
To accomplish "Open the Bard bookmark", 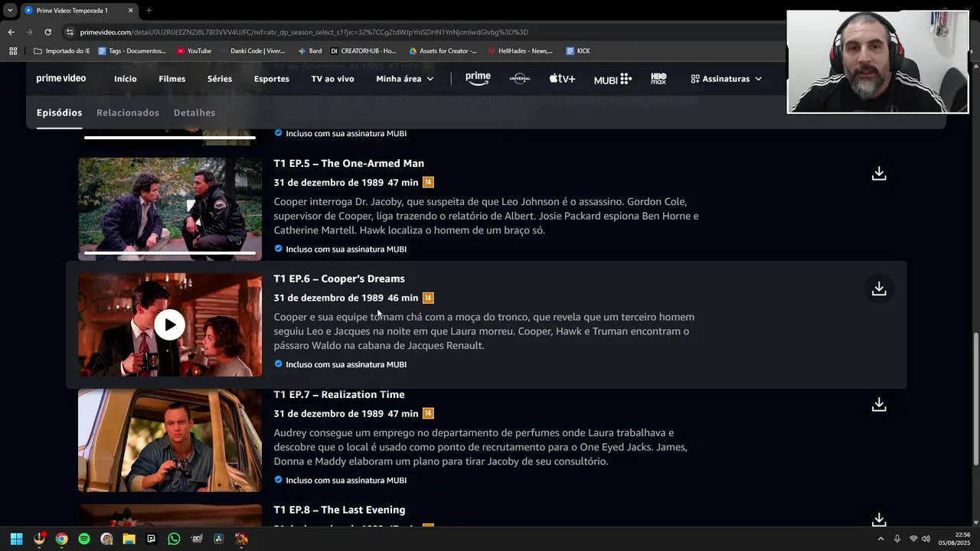I will pyautogui.click(x=309, y=51).
